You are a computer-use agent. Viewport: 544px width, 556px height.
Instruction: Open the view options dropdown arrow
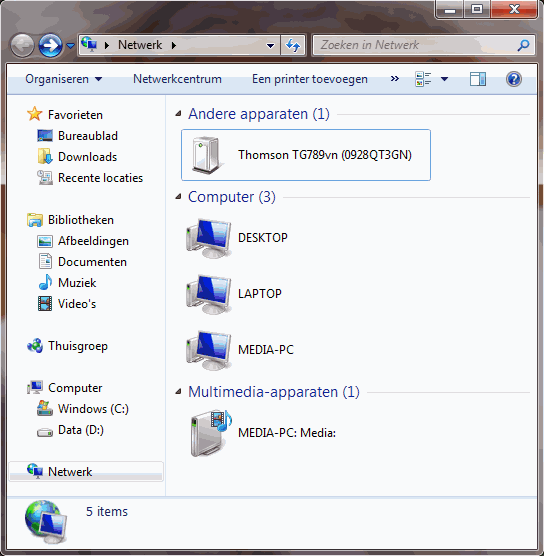(x=444, y=79)
